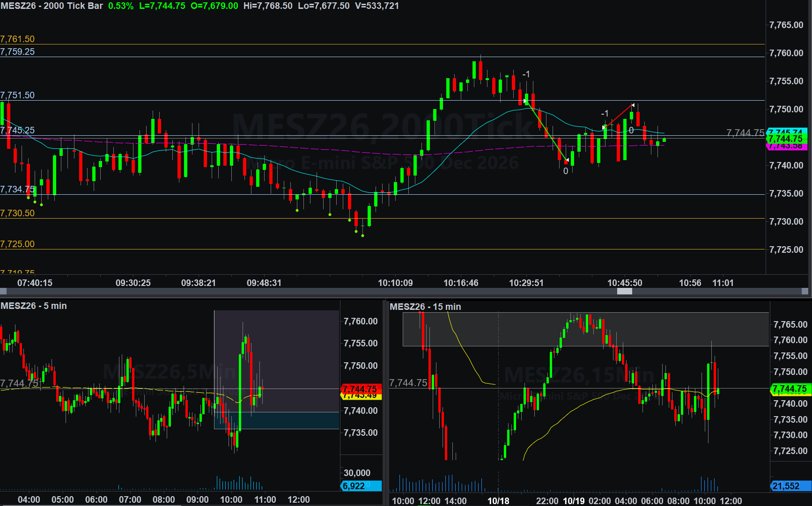This screenshot has height=506, width=812.
Task: Select the 7,734.75 horizontal level label
Action: (17, 189)
